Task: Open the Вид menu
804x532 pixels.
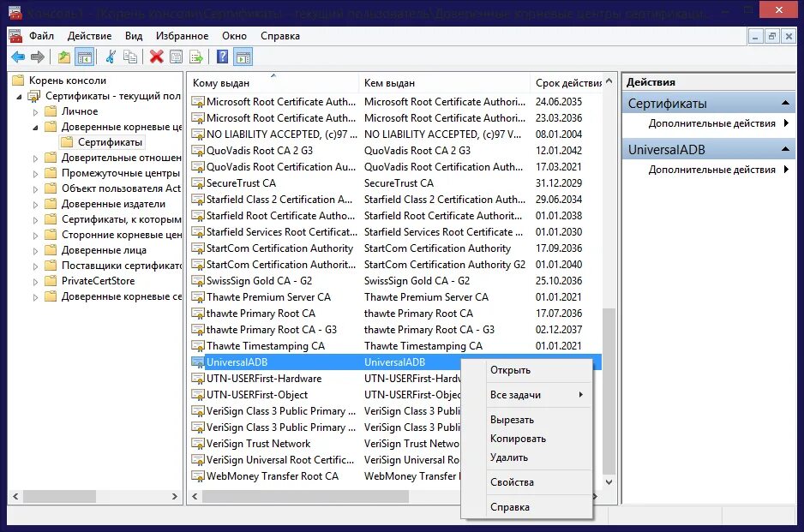Action: (134, 36)
